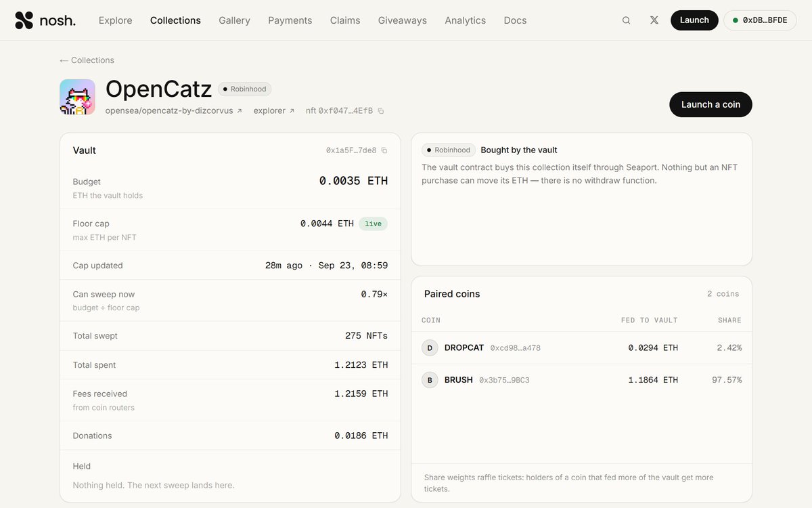Click the FED TO VAULT column header
This screenshot has height=508, width=812.
point(649,320)
